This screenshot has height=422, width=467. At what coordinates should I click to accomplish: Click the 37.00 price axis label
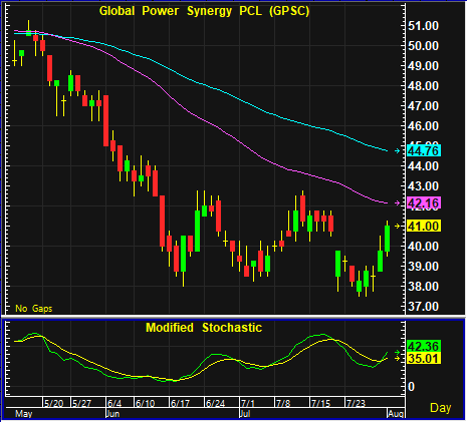pos(423,306)
